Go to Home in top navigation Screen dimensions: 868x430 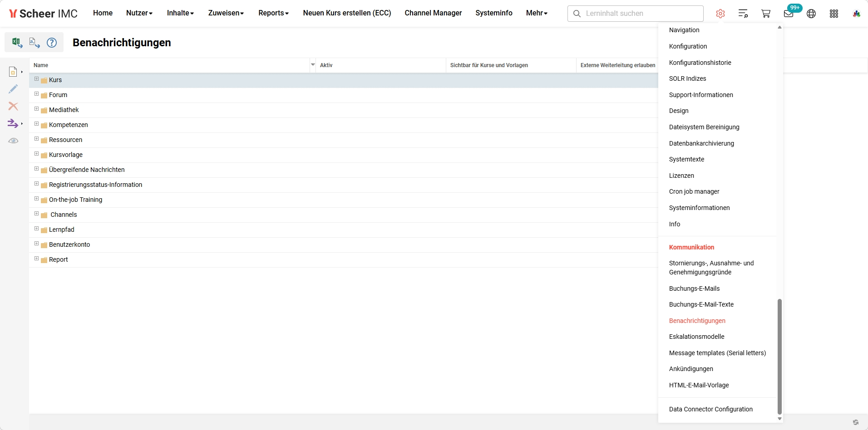point(103,13)
